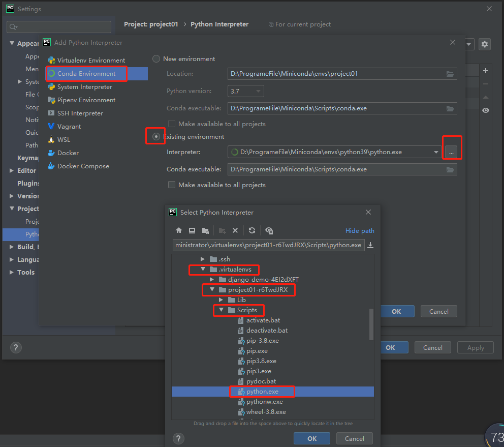The height and width of the screenshot is (447, 504).
Task: Cancel the Select Python Interpreter dialog
Action: coord(355,438)
